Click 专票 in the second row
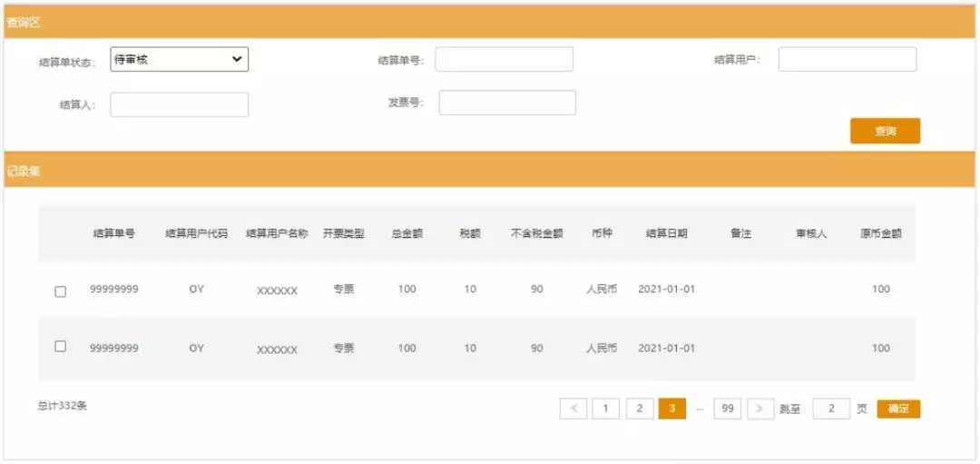980x464 pixels. (344, 349)
